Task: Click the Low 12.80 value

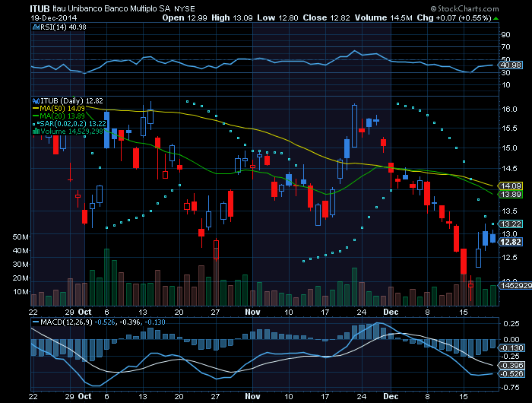Action: click(x=277, y=18)
